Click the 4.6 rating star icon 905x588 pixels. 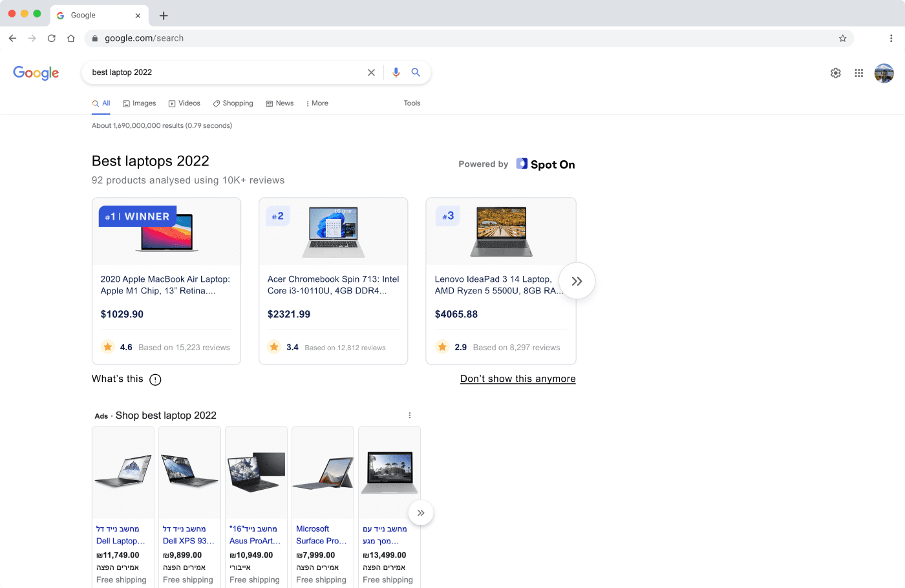pos(108,347)
